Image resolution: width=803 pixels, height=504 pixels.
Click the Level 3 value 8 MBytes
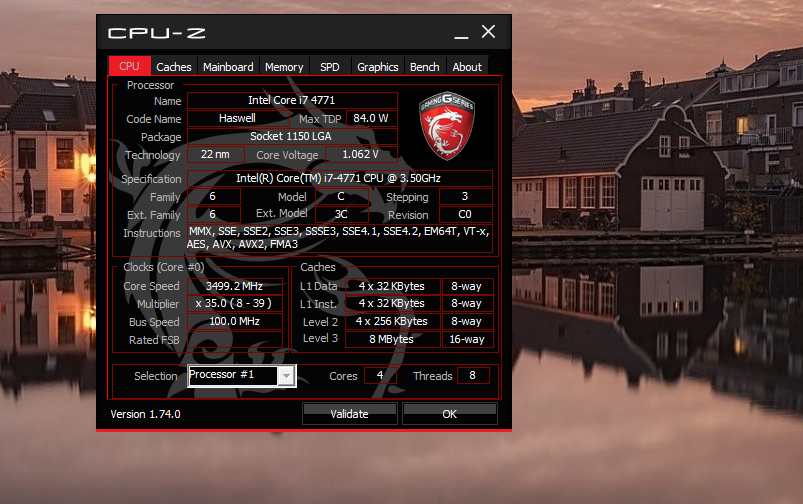(x=392, y=339)
